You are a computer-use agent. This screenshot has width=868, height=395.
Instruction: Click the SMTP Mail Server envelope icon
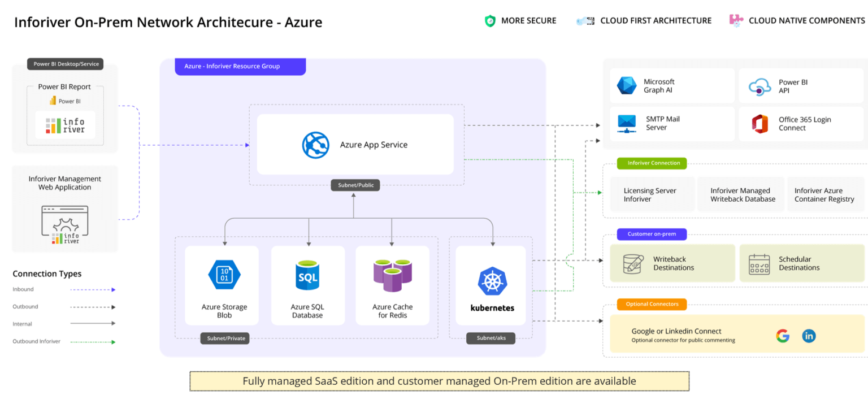point(627,124)
